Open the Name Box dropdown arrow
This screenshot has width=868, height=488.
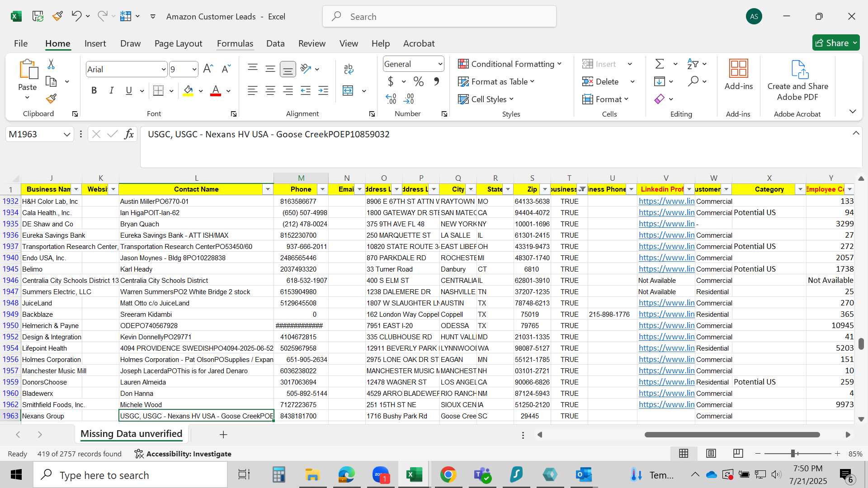pyautogui.click(x=67, y=134)
